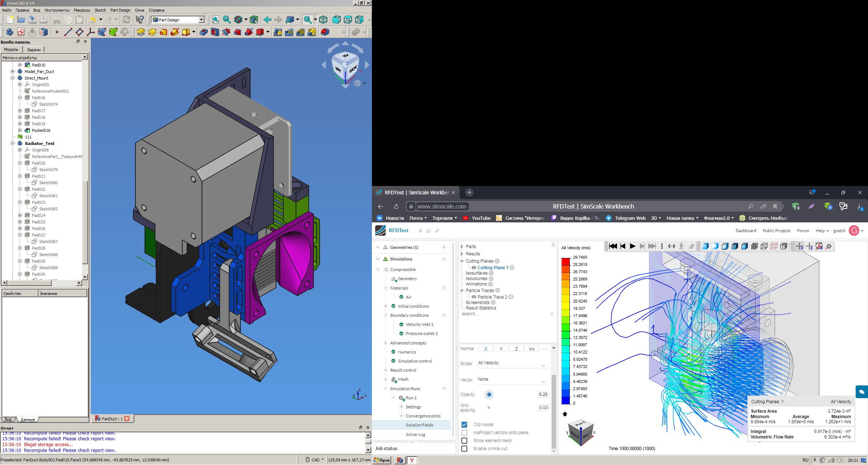The image size is (868, 465).
Task: Click the wireframe render mode icon in SimScale
Action: [764, 246]
